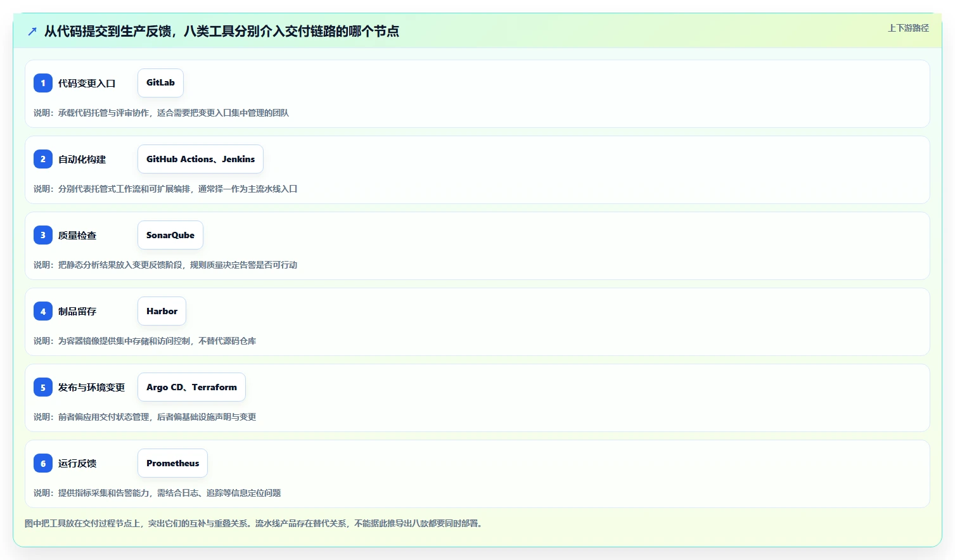Select the Argo CD、Terraform chip
Viewport: 955px width, 560px height.
click(x=191, y=387)
